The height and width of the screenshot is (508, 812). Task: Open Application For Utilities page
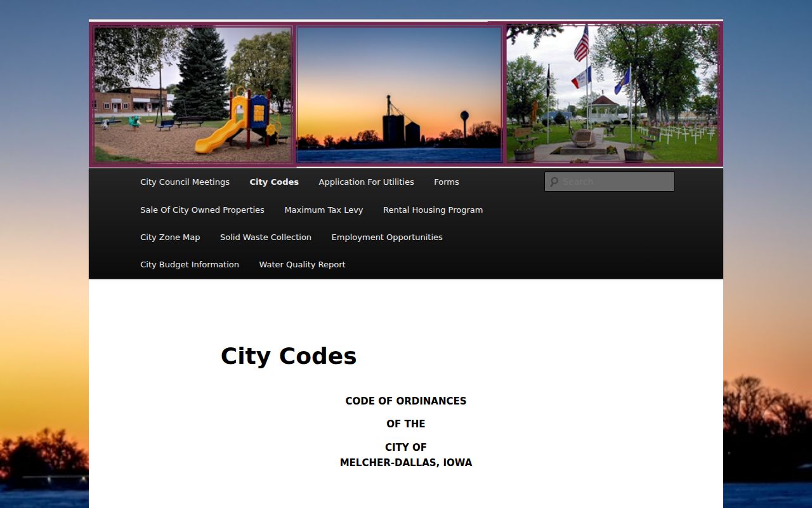tap(366, 182)
